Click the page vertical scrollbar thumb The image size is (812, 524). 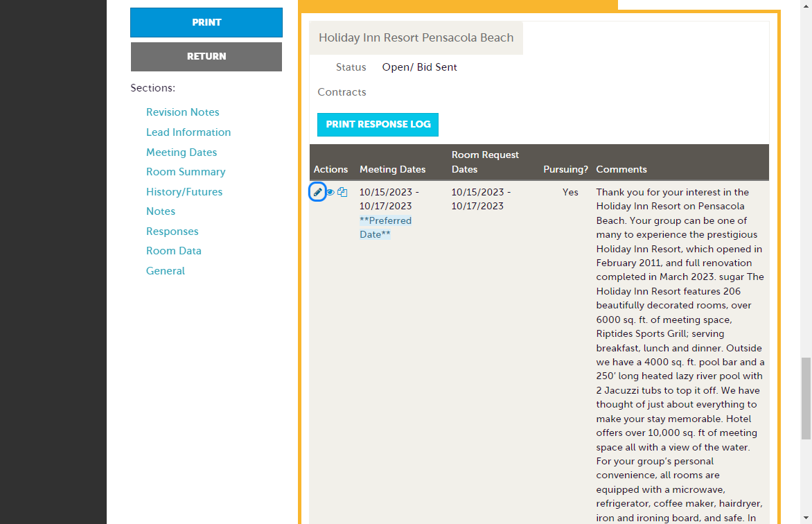(806, 398)
